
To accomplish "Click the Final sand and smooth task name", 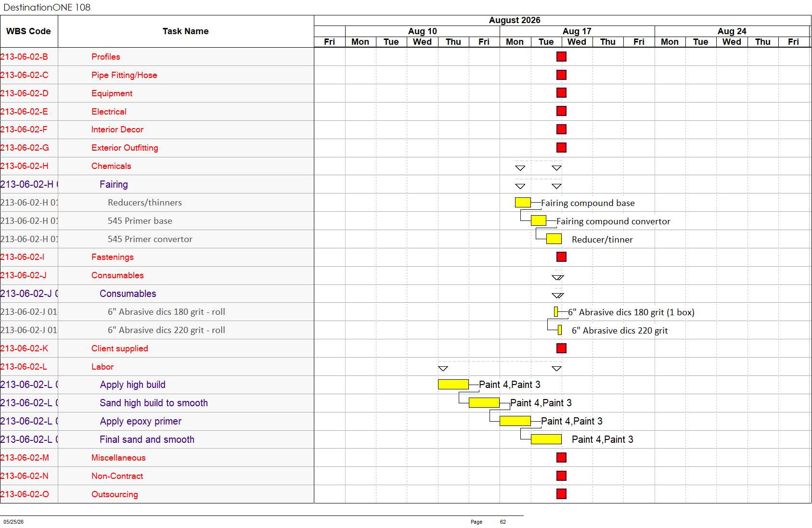I will (x=147, y=439).
